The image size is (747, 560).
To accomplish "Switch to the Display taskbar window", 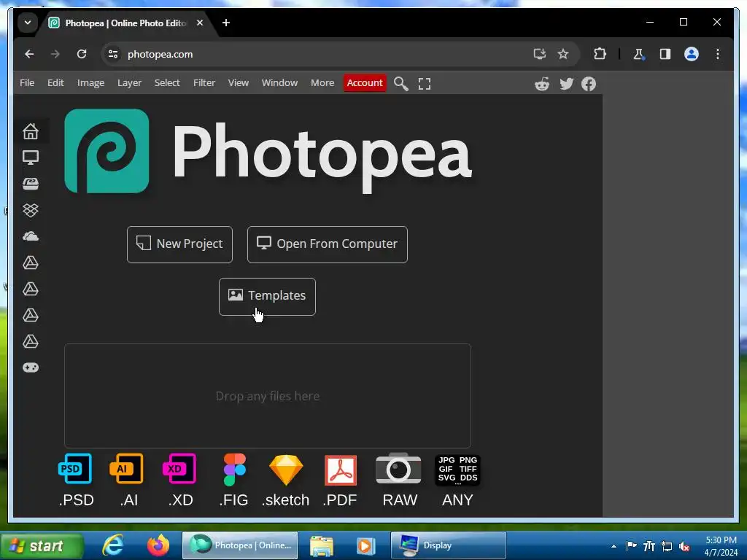I will click(449, 545).
